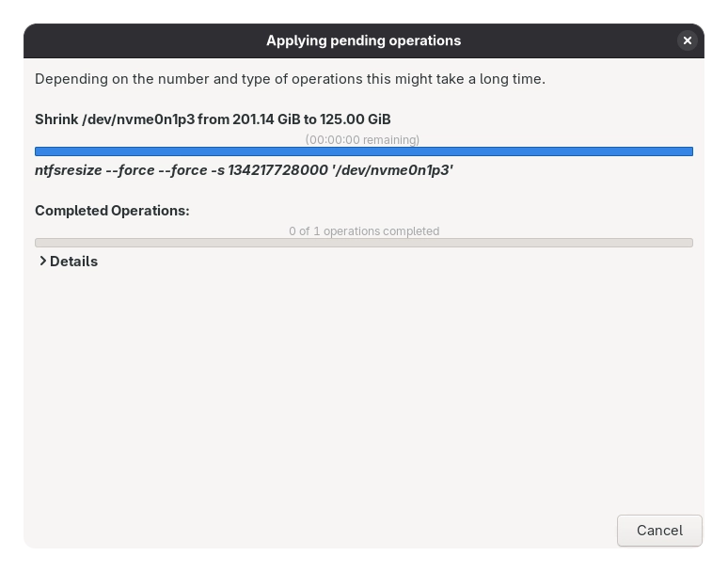Expand the Details chevron arrow
Image resolution: width=728 pixels, height=572 pixels.
coord(42,262)
